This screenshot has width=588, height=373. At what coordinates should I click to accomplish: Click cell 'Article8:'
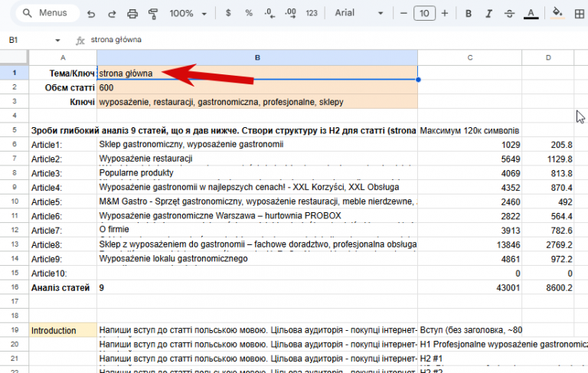[x=63, y=244]
